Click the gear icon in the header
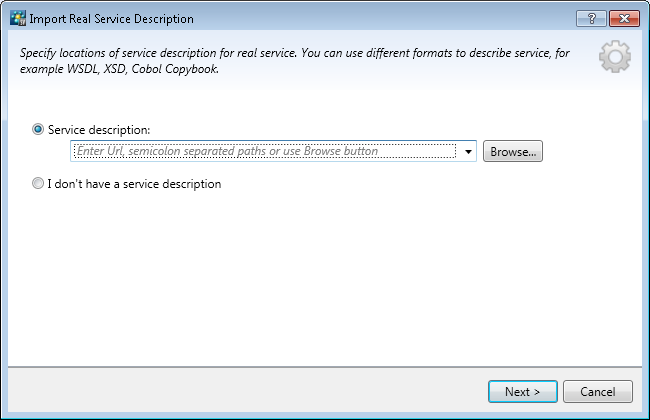The height and width of the screenshot is (420, 650). click(x=615, y=57)
